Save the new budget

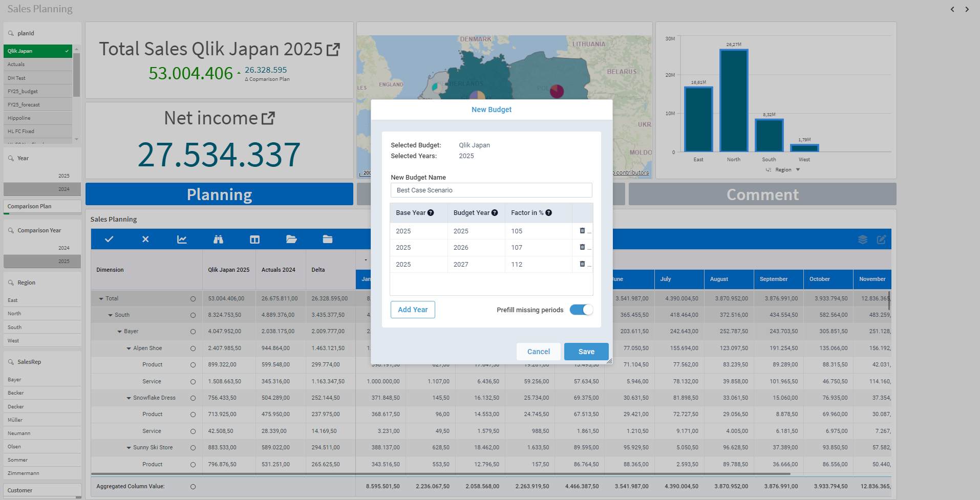coord(586,352)
